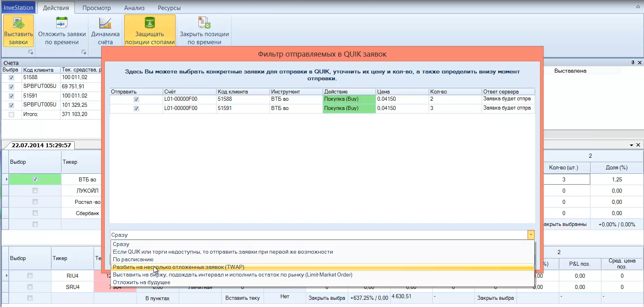Image resolution: width=644 pixels, height=307 pixels.
Task: Switch to the Ресурсы ribbon tab
Action: coord(169,8)
